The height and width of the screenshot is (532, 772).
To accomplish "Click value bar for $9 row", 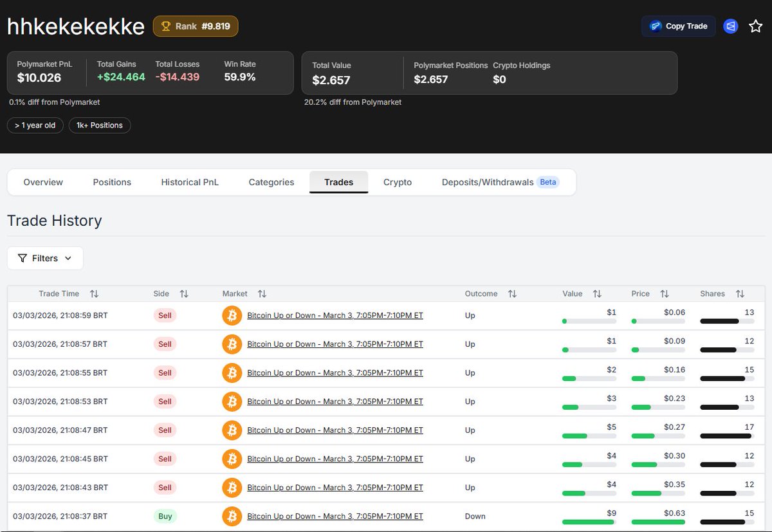I will (589, 522).
